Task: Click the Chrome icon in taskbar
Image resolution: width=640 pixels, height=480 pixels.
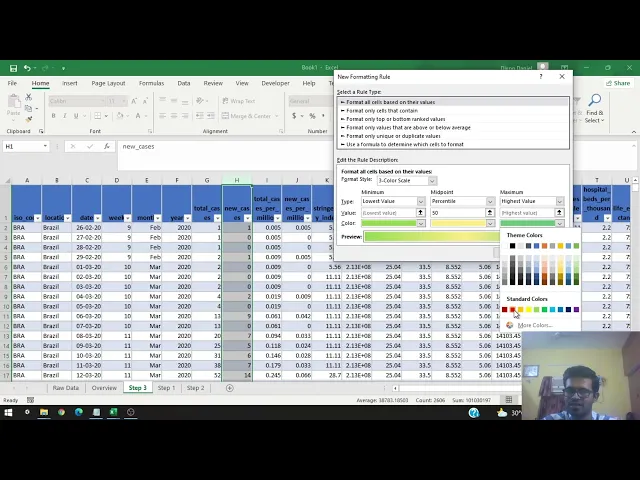Action: (x=61, y=412)
